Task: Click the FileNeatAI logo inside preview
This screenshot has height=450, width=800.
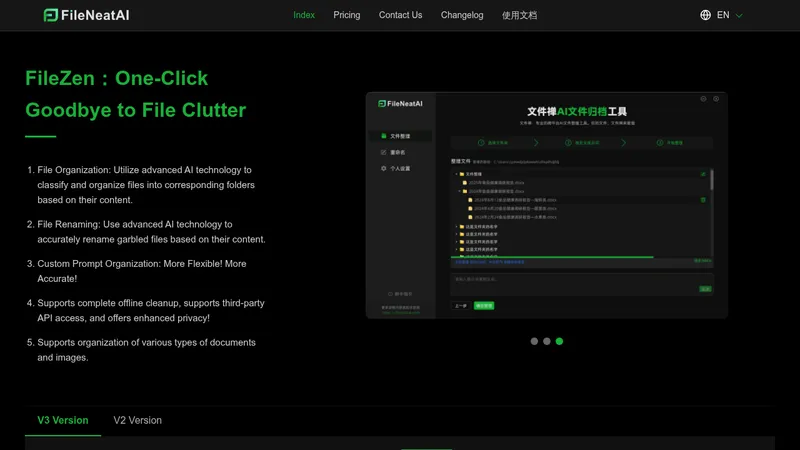Action: (400, 104)
